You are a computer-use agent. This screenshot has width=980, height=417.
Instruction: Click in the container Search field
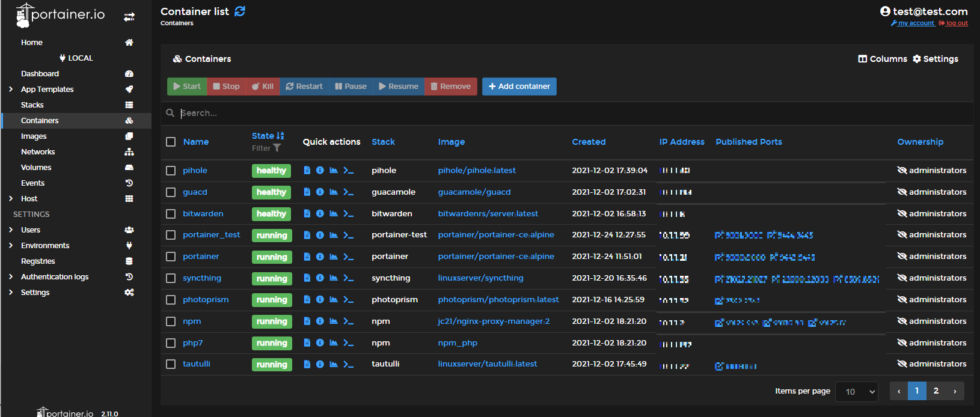coord(567,113)
